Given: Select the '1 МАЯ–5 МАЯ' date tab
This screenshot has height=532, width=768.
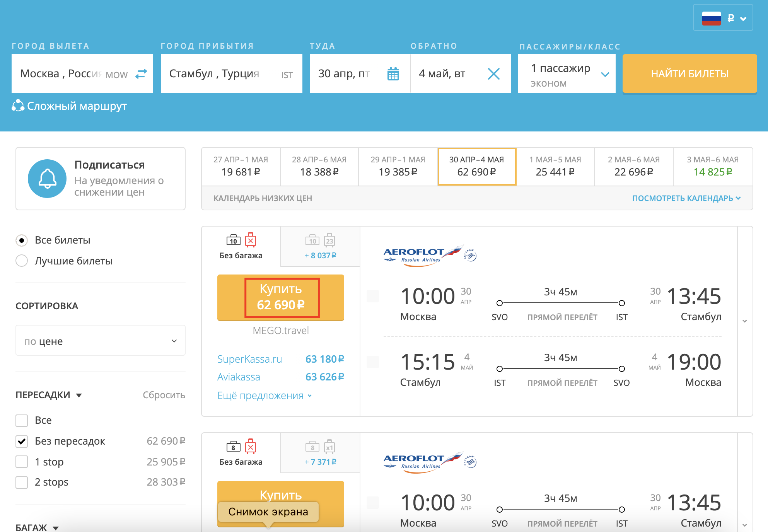Looking at the screenshot, I should click(555, 167).
